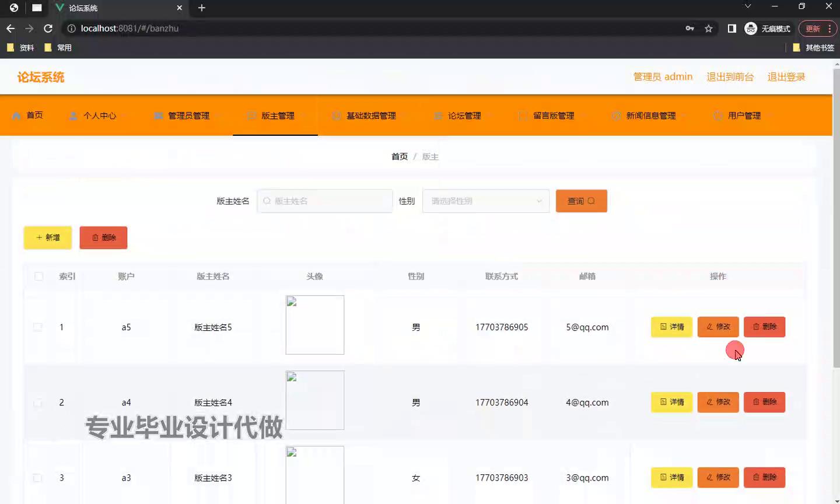Open the browser side panel icon

click(731, 29)
